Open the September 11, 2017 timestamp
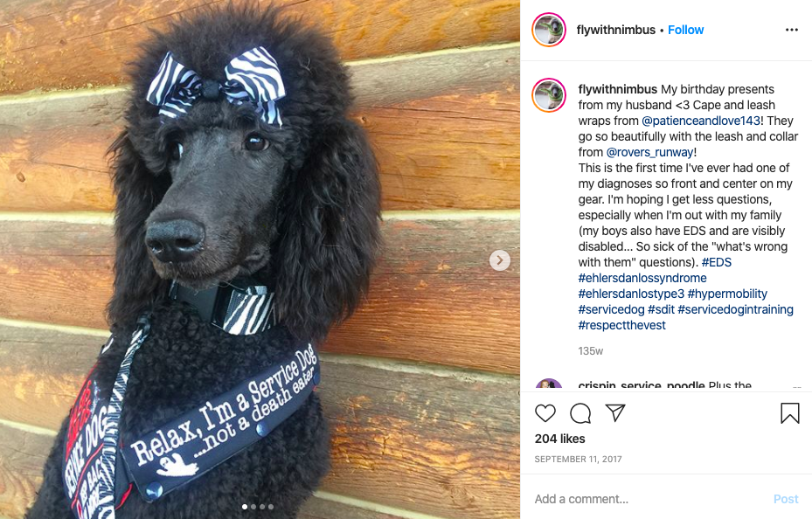 pos(578,459)
